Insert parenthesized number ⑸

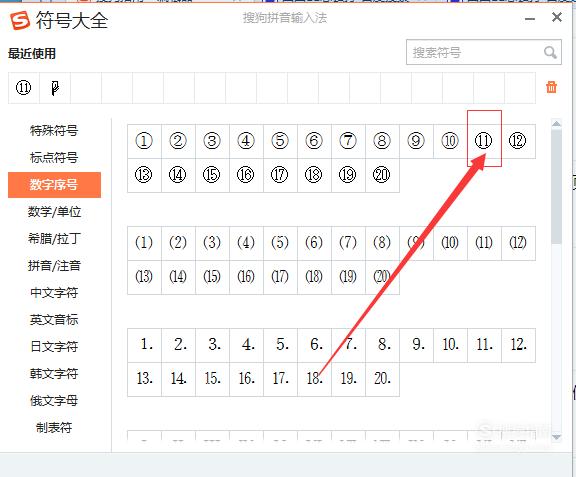coord(280,243)
